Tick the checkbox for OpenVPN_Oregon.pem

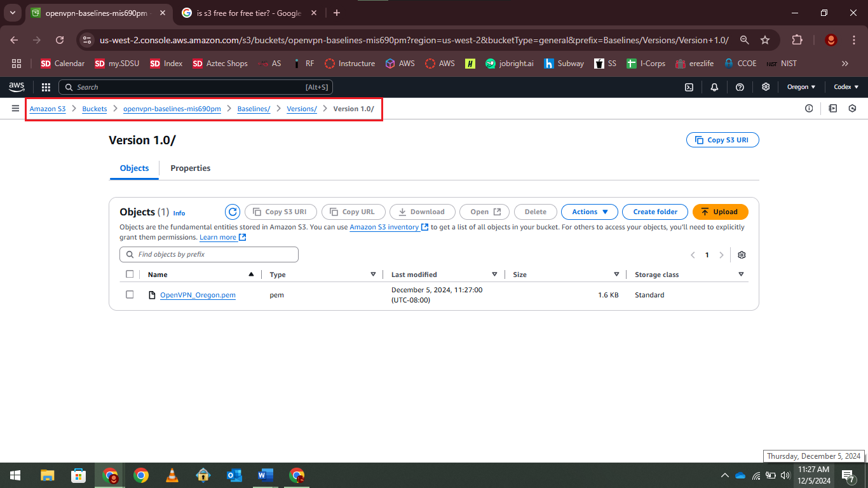130,295
